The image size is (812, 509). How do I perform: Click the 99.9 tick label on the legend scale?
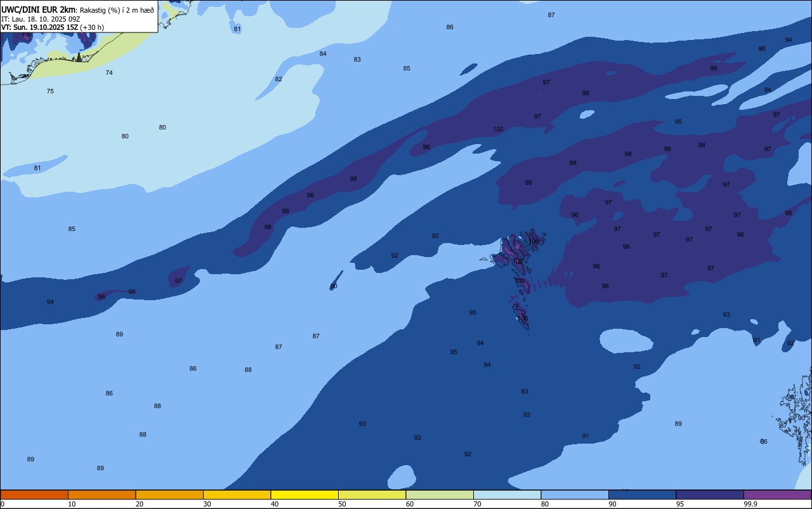(750, 504)
